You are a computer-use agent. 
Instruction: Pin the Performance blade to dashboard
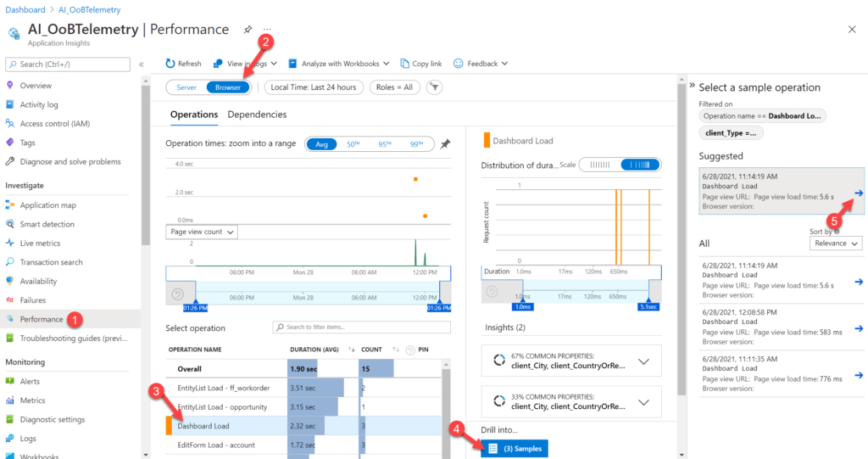(x=248, y=30)
